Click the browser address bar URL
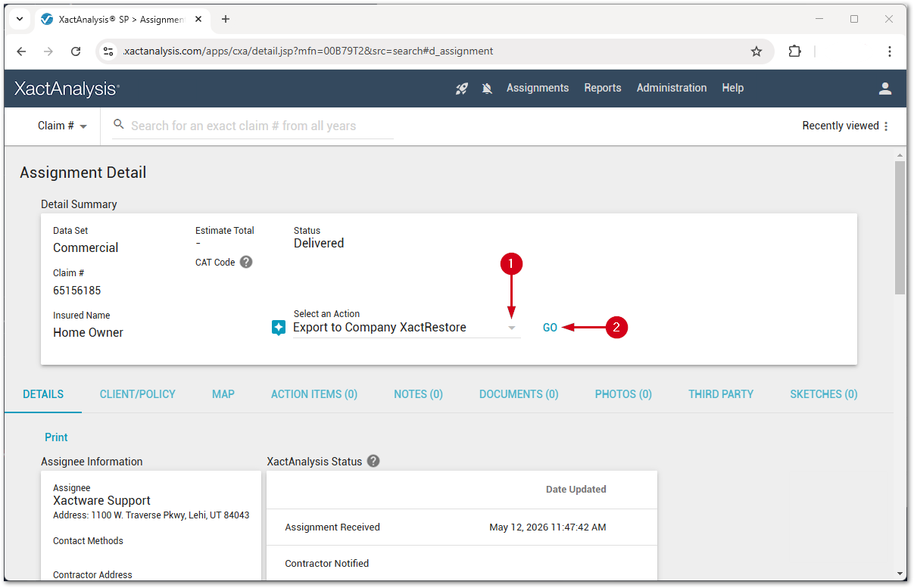Image resolution: width=914 pixels, height=588 pixels. pos(307,51)
